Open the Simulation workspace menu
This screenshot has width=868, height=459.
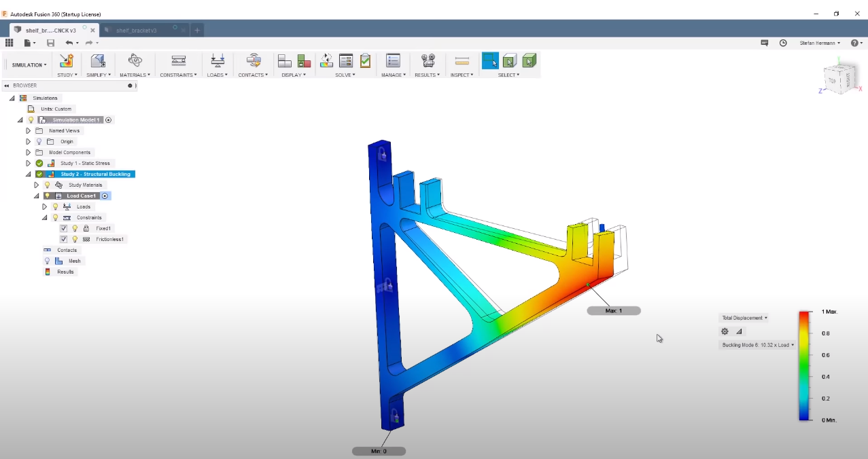coord(28,65)
